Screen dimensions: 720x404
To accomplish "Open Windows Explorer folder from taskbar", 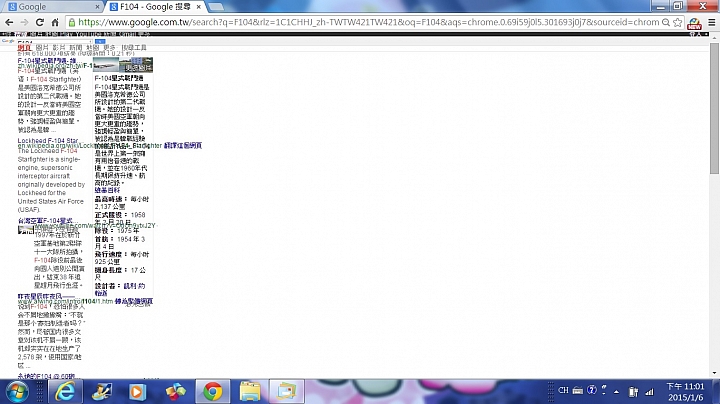I will [x=250, y=392].
